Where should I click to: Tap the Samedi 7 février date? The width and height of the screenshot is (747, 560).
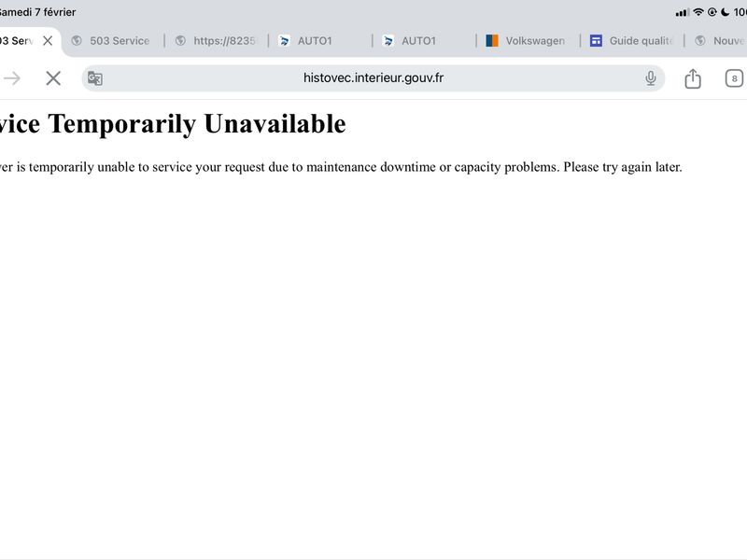click(x=37, y=12)
